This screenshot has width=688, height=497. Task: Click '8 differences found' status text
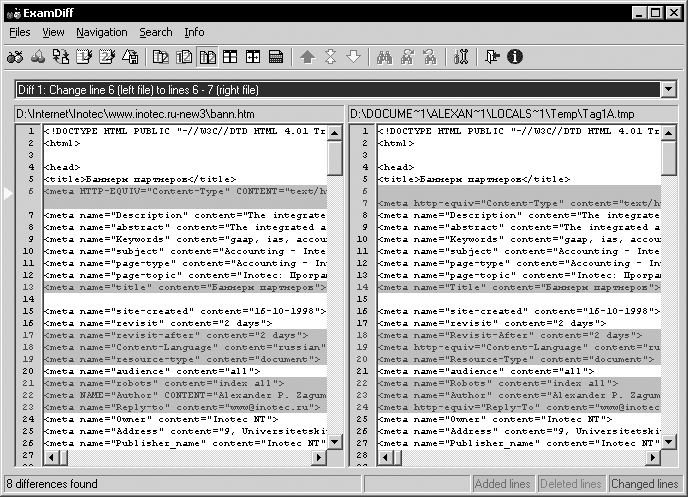52,484
